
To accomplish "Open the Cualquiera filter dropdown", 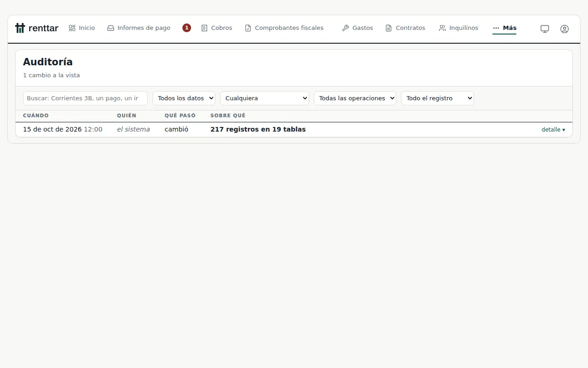I will point(265,98).
